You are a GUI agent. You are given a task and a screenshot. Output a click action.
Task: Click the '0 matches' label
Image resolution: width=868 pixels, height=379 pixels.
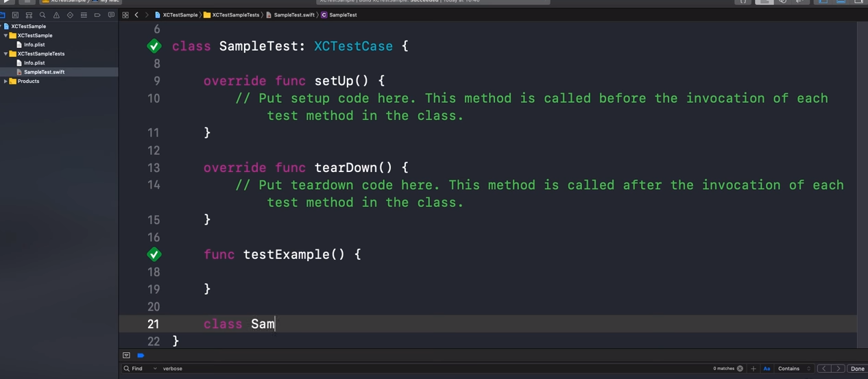coord(723,369)
